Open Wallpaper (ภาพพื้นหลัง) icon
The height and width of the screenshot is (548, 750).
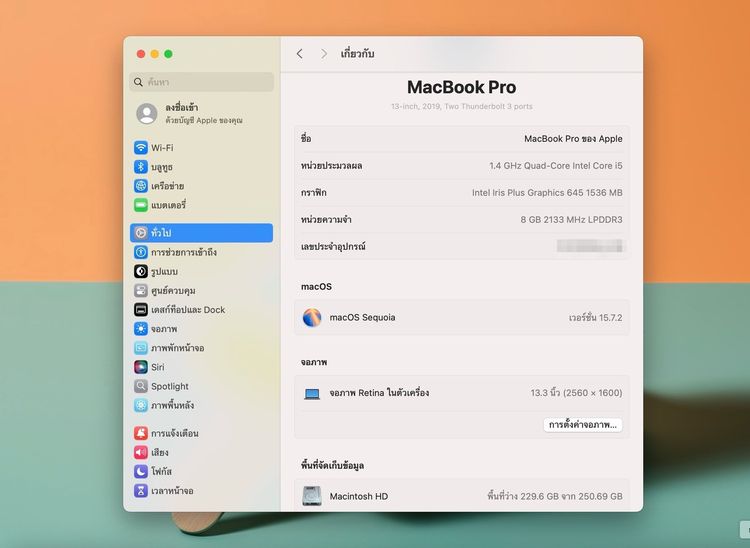coord(141,405)
